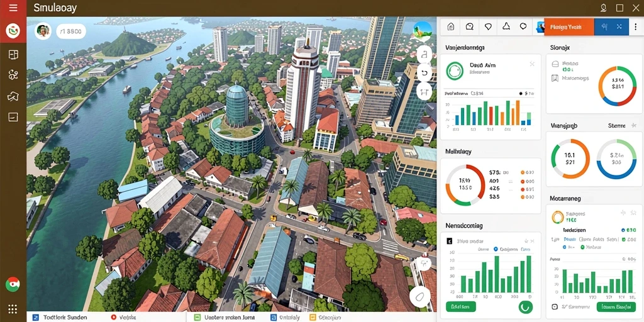Toggle the blue radio dot in Nenadcoming legend
644x322 pixels.
496,249
